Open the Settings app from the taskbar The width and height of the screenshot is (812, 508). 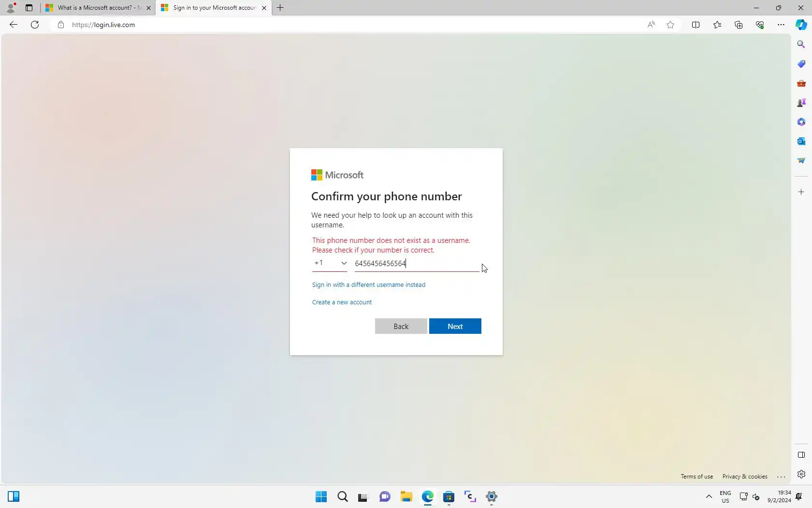492,496
